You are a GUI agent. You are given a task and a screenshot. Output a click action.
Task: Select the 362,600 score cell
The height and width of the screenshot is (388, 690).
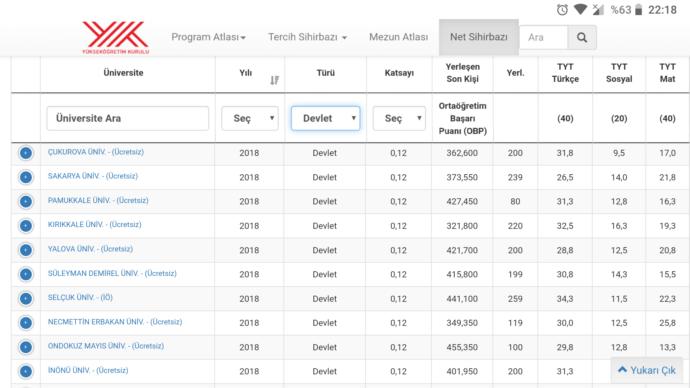click(x=462, y=153)
